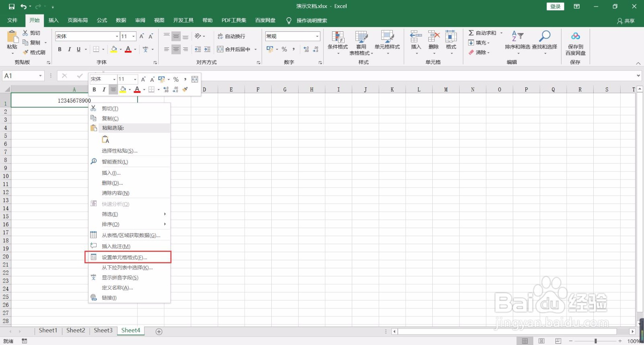
Task: Open the AutoSum dropdown arrow
Action: [x=501, y=33]
